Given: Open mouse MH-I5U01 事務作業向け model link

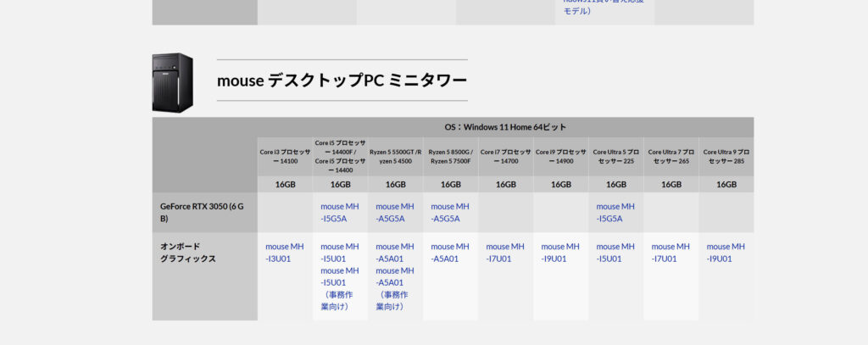Looking at the screenshot, I should tap(340, 288).
